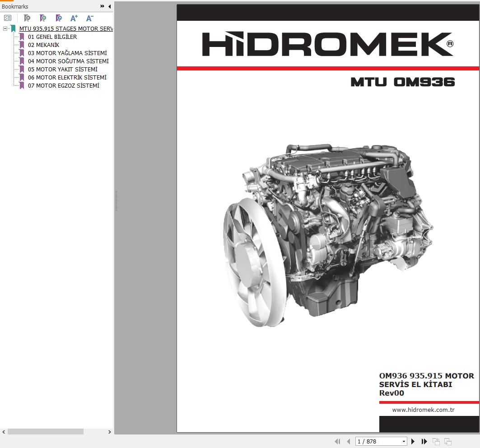This screenshot has width=480, height=448.
Task: Go to 03 MOTOR YAĞLAMA SİSTEMİ bookmark
Action: click(x=67, y=53)
